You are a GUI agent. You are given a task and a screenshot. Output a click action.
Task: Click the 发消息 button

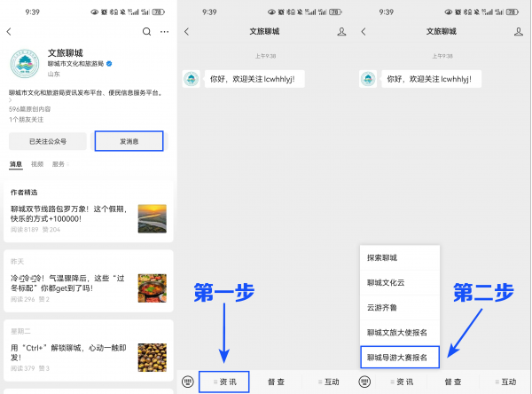[x=129, y=141]
